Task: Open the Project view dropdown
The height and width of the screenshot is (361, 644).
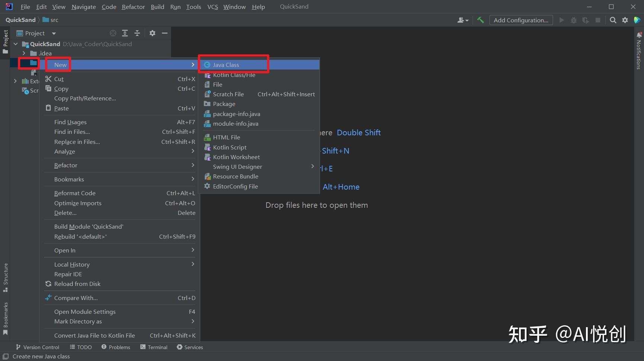Action: 54,33
